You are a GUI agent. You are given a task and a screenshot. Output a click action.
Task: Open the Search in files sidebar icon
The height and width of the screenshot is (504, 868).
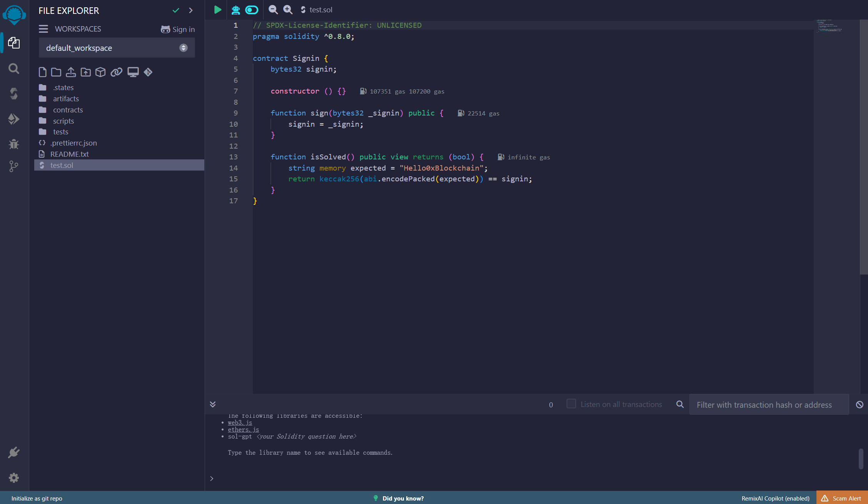pos(14,69)
